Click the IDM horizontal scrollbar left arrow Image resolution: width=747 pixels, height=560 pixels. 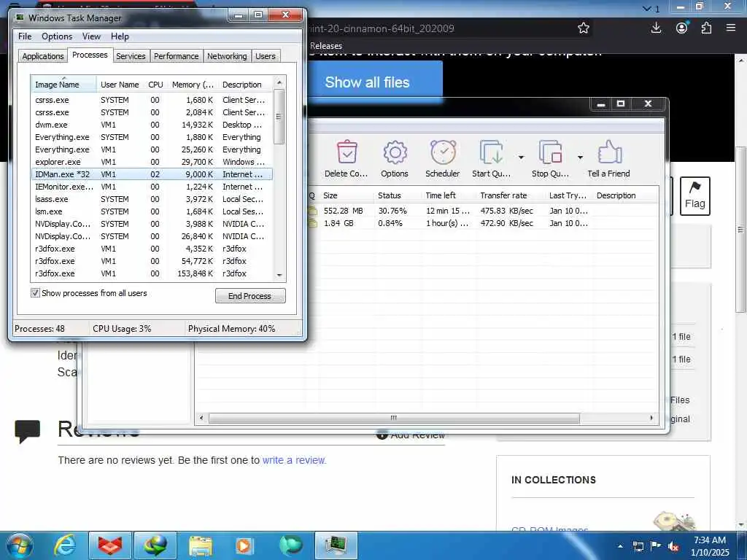(x=201, y=418)
